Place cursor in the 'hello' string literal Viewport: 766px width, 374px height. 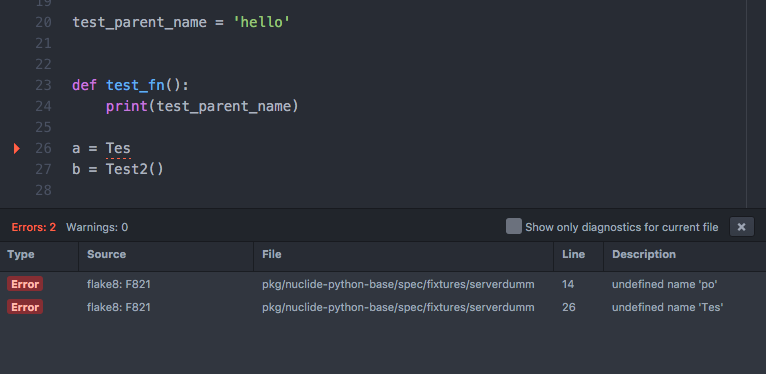[261, 22]
